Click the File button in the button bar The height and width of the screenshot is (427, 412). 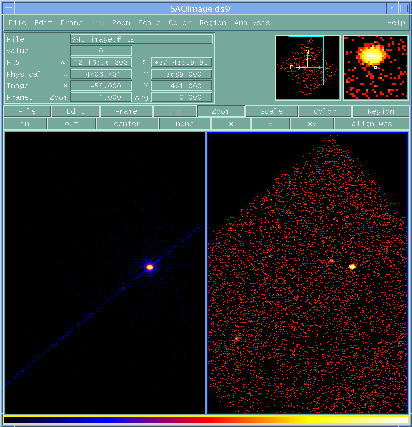27,111
